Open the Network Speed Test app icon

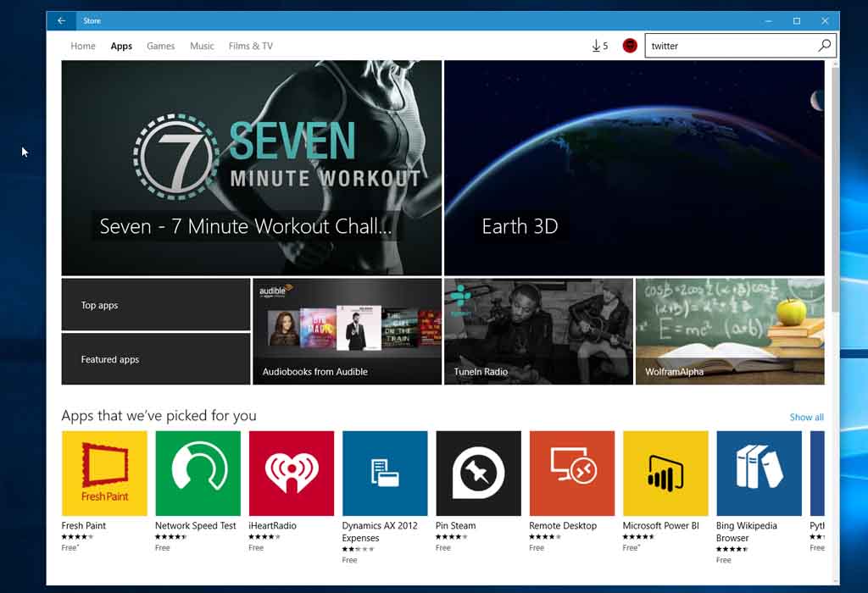click(198, 473)
